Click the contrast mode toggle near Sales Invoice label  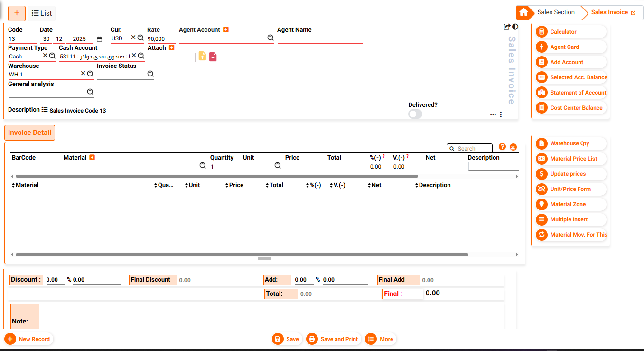(515, 27)
